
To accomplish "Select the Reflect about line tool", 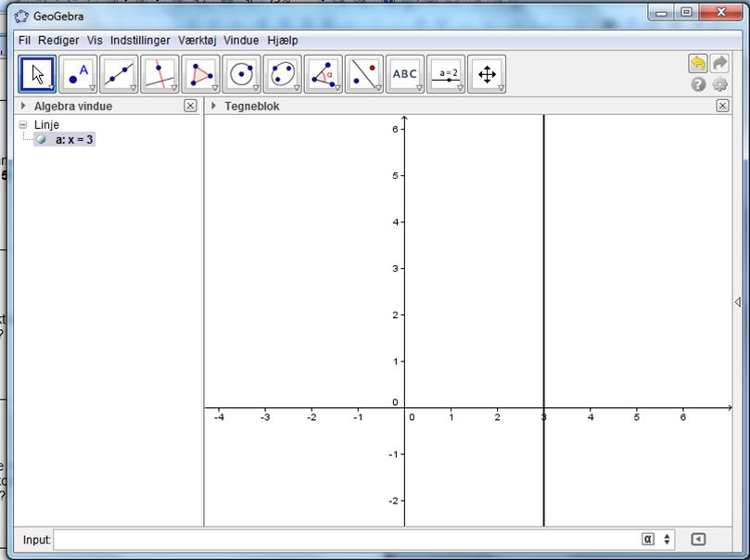I will tap(364, 74).
